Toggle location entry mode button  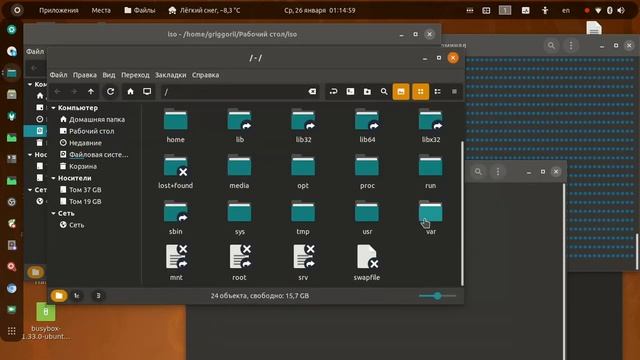333,92
